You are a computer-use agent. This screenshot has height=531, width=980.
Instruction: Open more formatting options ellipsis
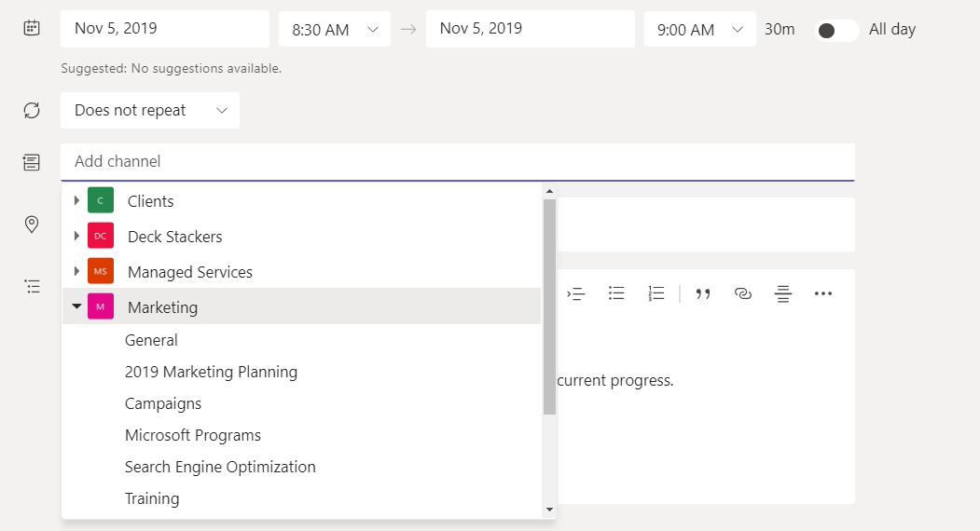pos(822,293)
